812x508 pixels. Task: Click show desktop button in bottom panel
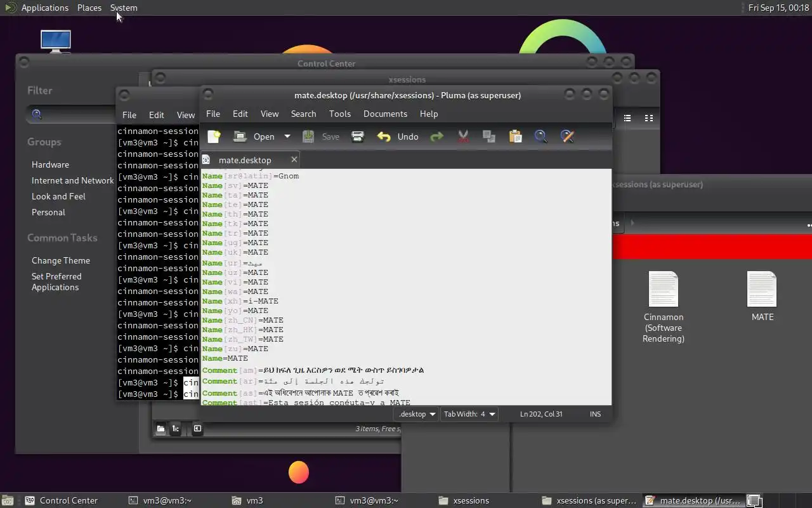coord(8,500)
